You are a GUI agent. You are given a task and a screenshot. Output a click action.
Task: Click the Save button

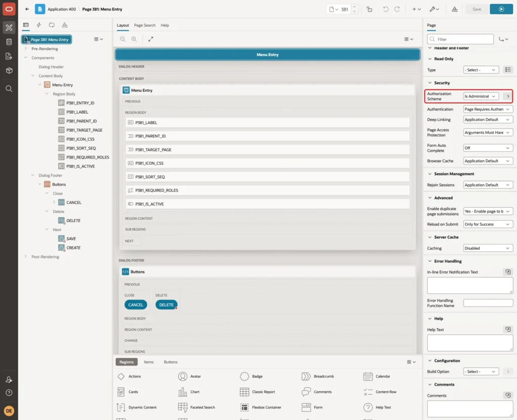tap(477, 9)
